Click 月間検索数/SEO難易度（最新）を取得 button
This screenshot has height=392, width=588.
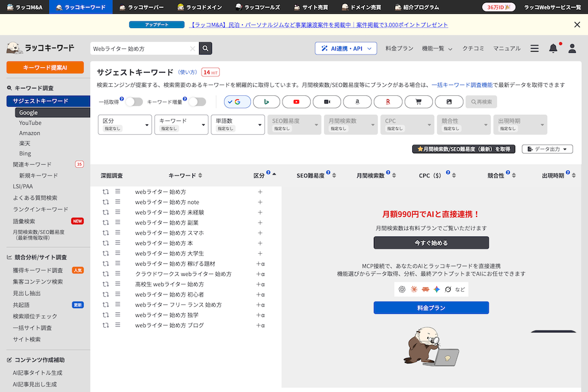(x=464, y=149)
